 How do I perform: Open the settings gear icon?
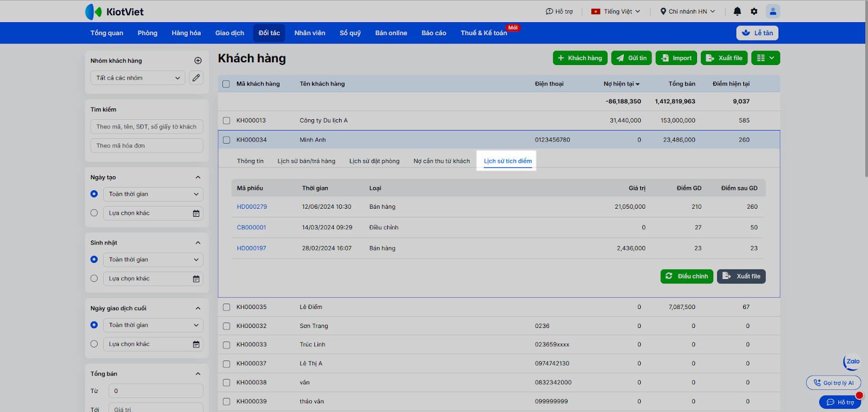pos(754,11)
